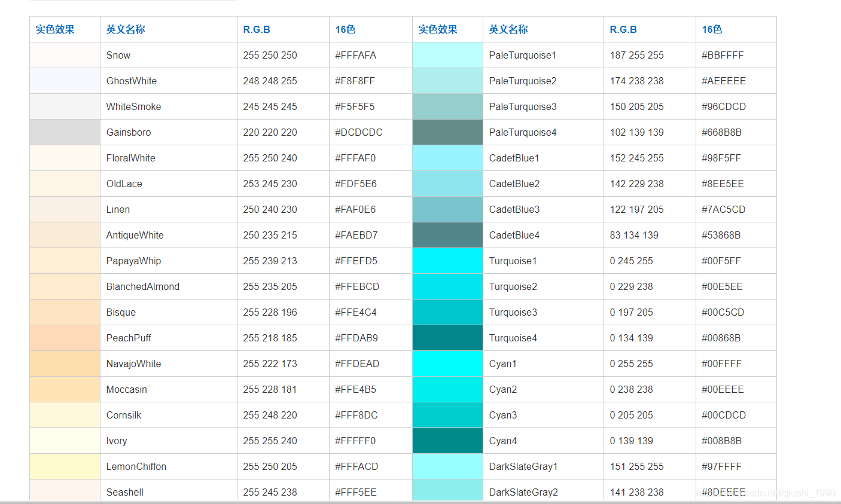Click hex code #AEEEEE
Image resolution: width=841 pixels, height=504 pixels.
(x=724, y=81)
